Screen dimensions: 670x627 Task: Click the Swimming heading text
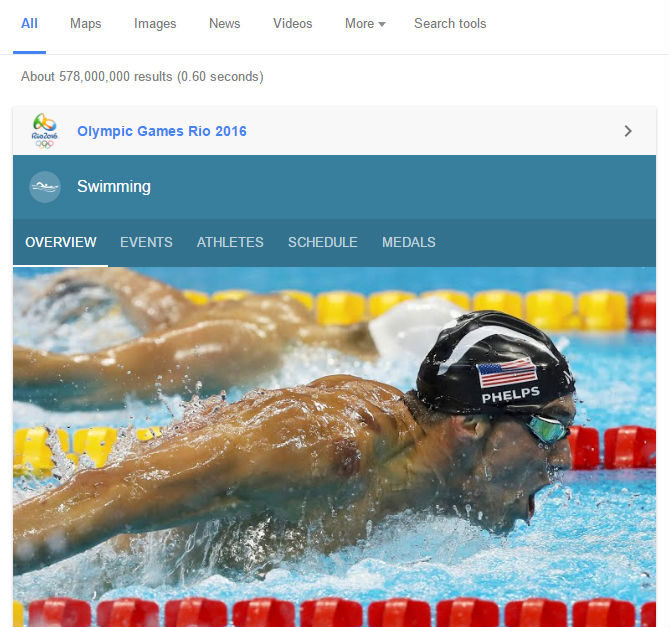(x=114, y=186)
